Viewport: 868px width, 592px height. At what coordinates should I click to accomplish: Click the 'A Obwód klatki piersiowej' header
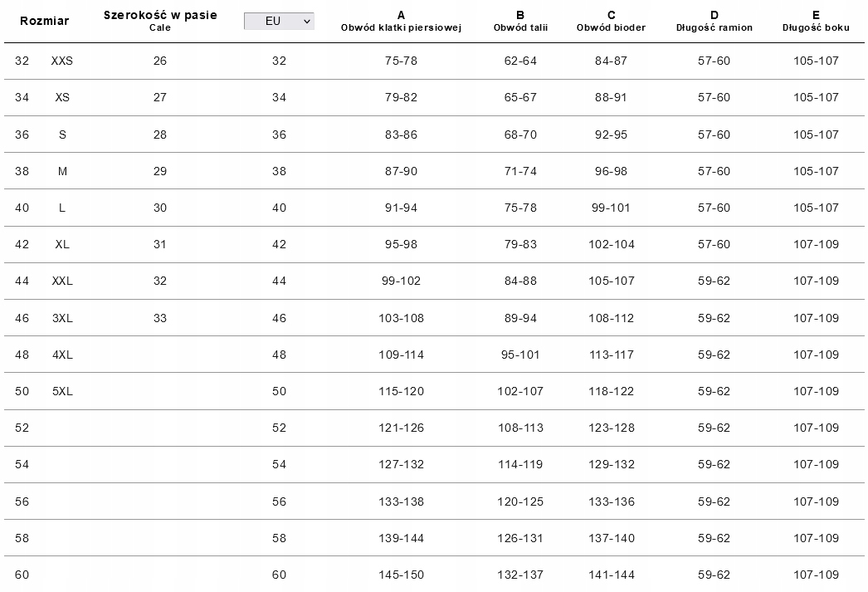[401, 21]
